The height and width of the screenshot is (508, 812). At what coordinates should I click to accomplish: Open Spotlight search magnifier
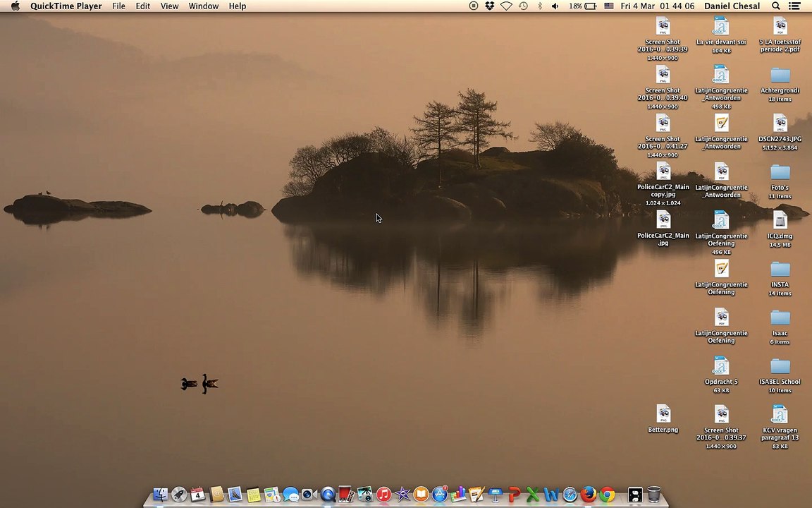[x=776, y=6]
